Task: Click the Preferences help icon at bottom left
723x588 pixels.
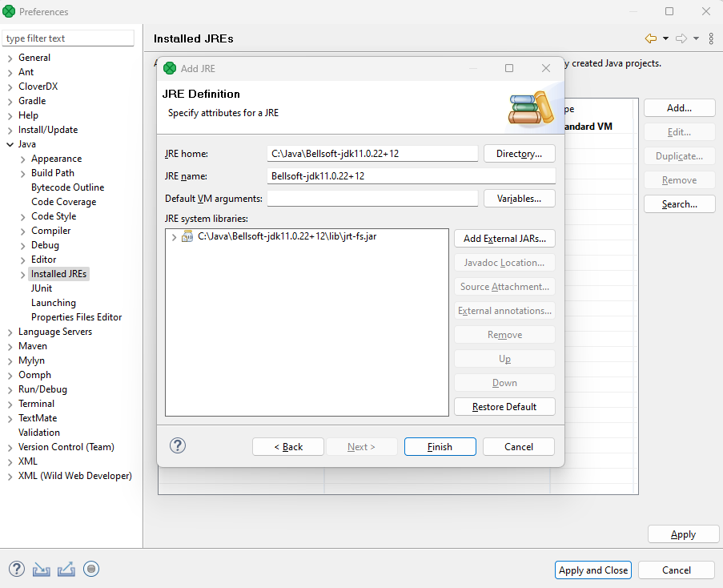Action: 17,569
